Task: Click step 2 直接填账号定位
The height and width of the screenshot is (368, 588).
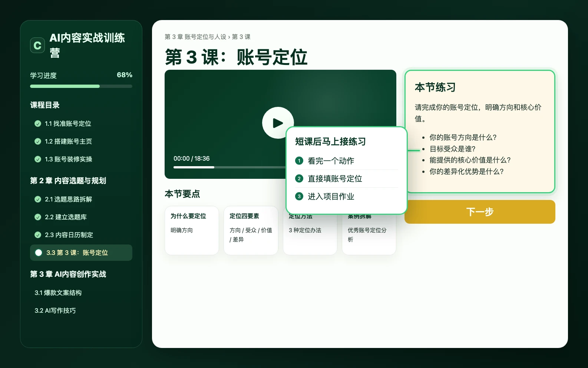Action: 346,178
